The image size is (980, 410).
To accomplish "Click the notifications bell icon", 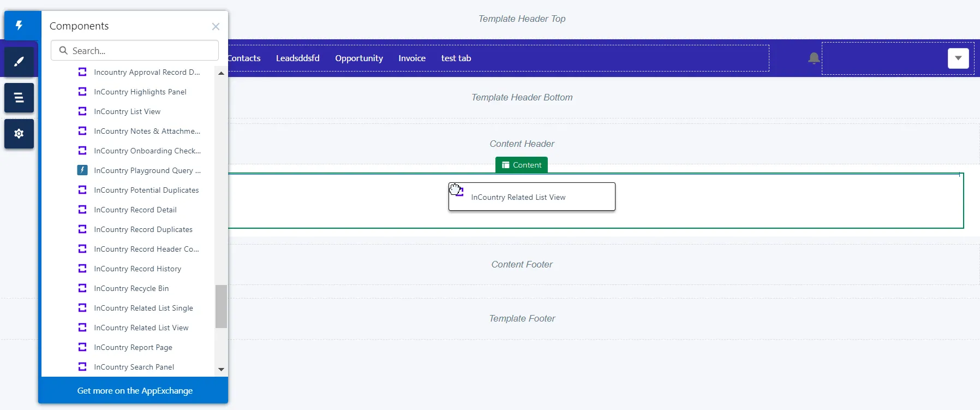I will pos(814,58).
